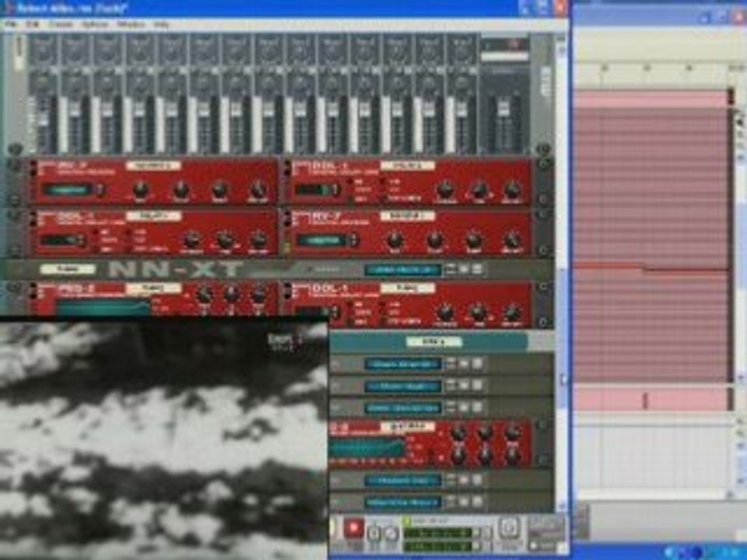
Task: Open the File menu
Action: point(12,24)
